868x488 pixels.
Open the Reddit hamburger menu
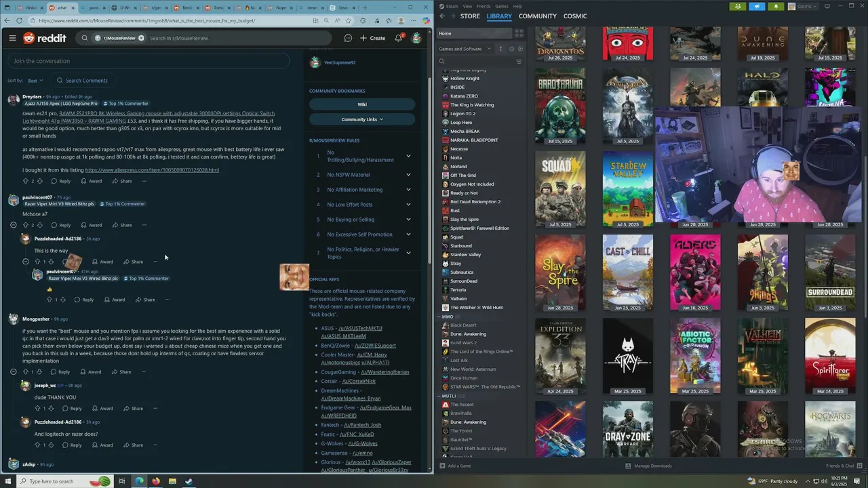pos(12,38)
